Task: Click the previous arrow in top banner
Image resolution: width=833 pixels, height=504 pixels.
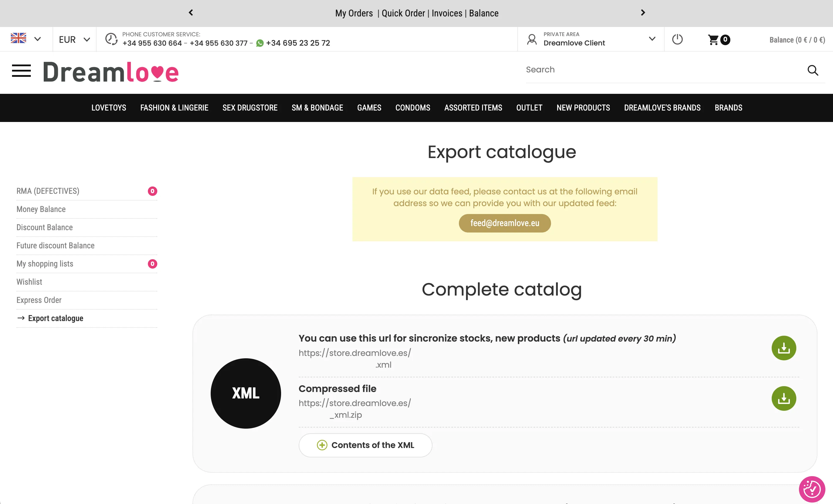Action: tap(191, 13)
